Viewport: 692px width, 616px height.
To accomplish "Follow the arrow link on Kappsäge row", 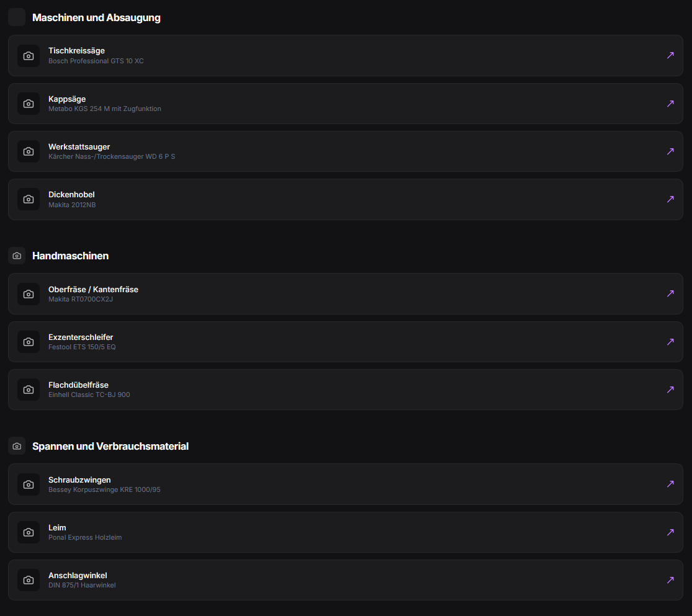I will click(670, 103).
